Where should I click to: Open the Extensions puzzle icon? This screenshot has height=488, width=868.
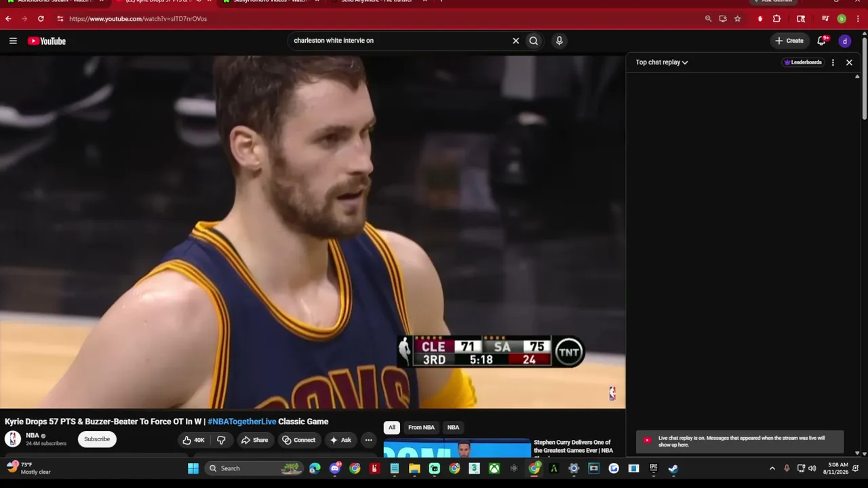pos(776,19)
